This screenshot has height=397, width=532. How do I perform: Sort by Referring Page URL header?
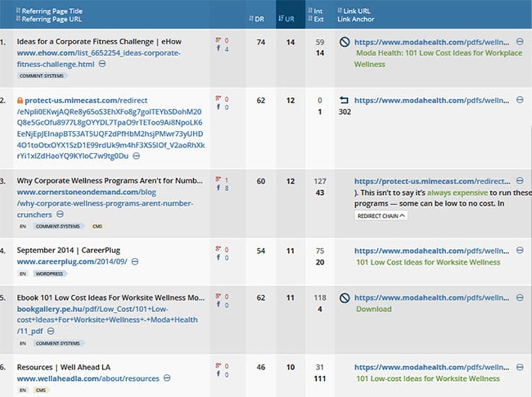(x=49, y=19)
